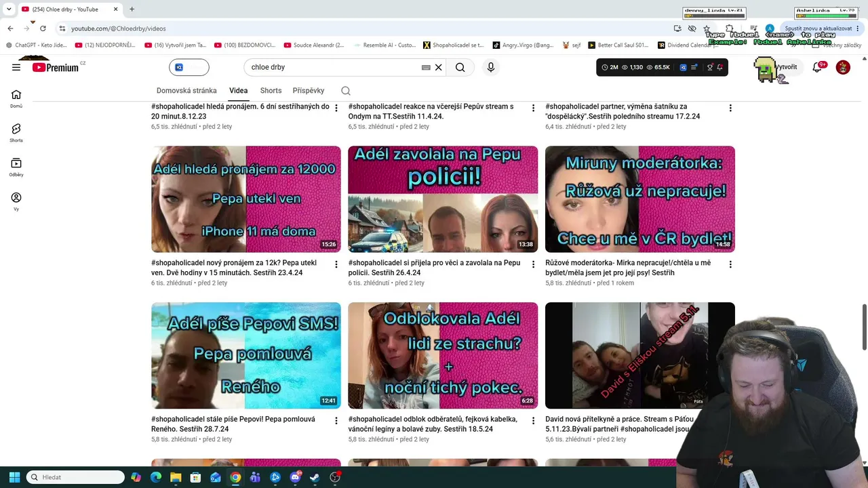Viewport: 868px width, 488px height.
Task: Reload the page in Chrome
Action: pos(43,28)
